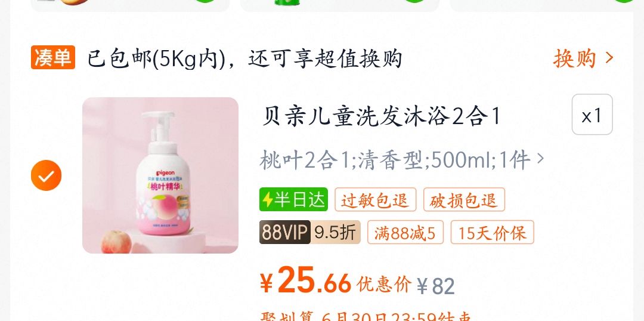Tap the 破损包退 tag
The height and width of the screenshot is (321, 644).
click(x=464, y=200)
